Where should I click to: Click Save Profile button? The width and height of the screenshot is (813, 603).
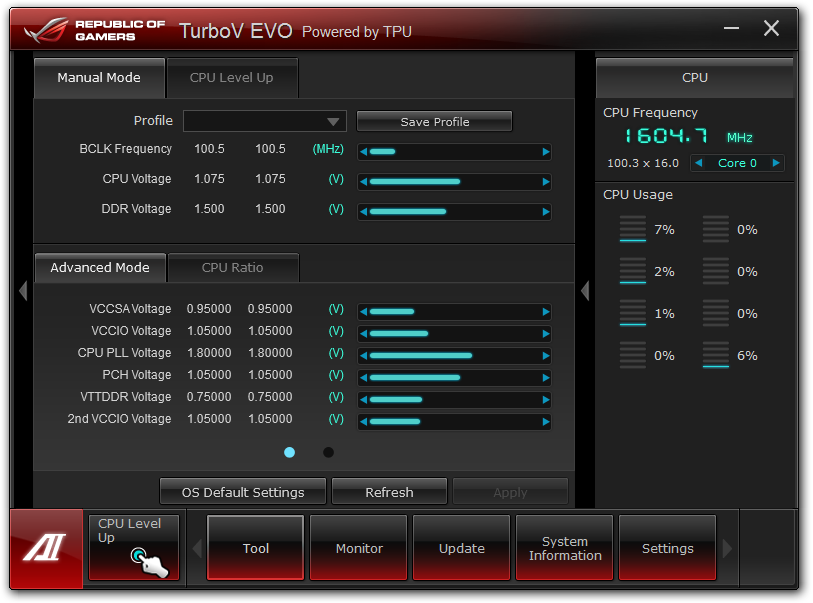pos(434,121)
